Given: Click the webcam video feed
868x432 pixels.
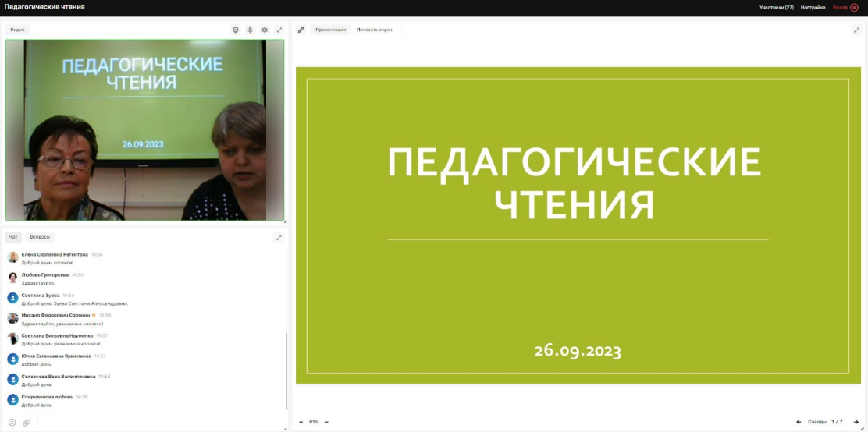Looking at the screenshot, I should coord(145,130).
